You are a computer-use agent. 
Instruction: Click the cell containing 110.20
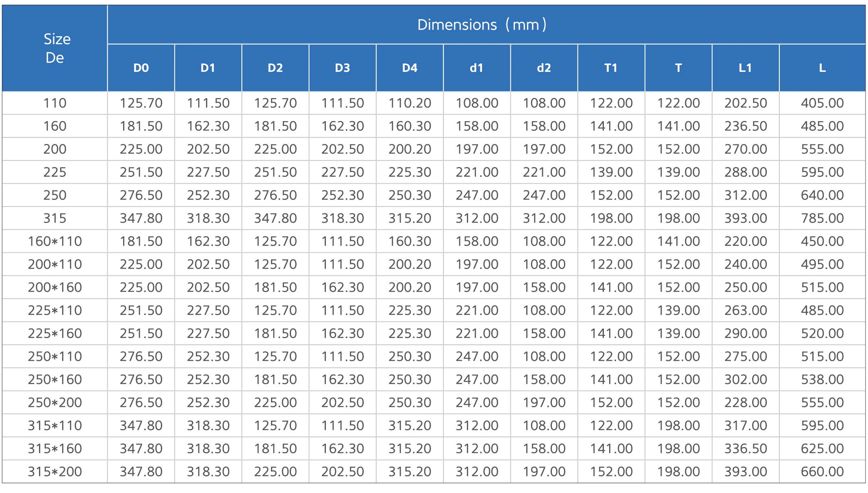point(410,103)
